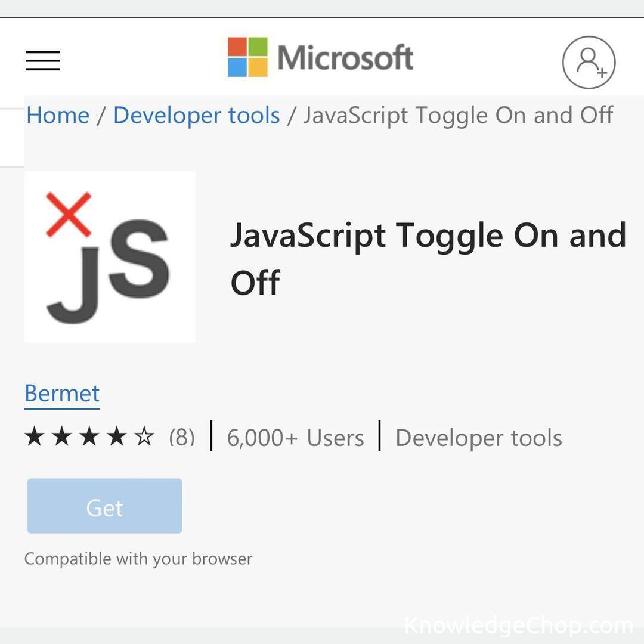
Task: Select the Developer tools category beside the user count
Action: click(478, 438)
